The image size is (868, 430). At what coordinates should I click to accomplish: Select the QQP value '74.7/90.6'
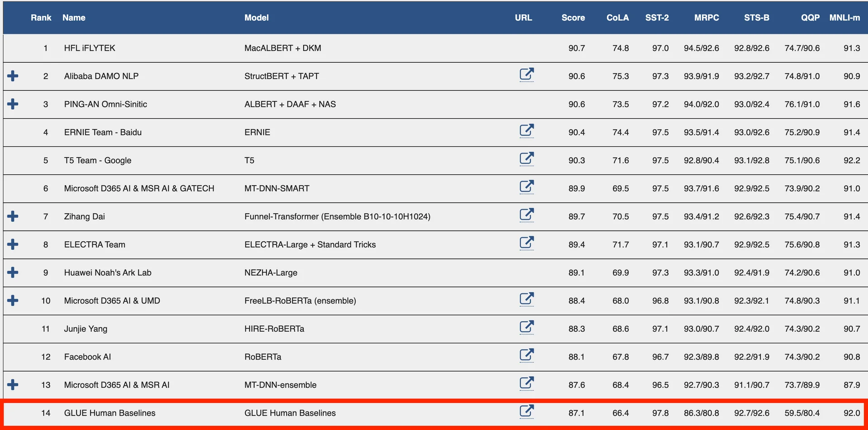[x=802, y=48]
